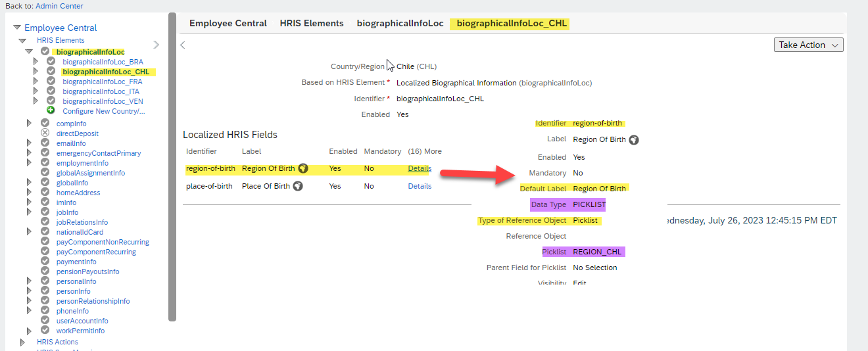Select employmentInfo in the tree
The width and height of the screenshot is (868, 351).
(82, 163)
